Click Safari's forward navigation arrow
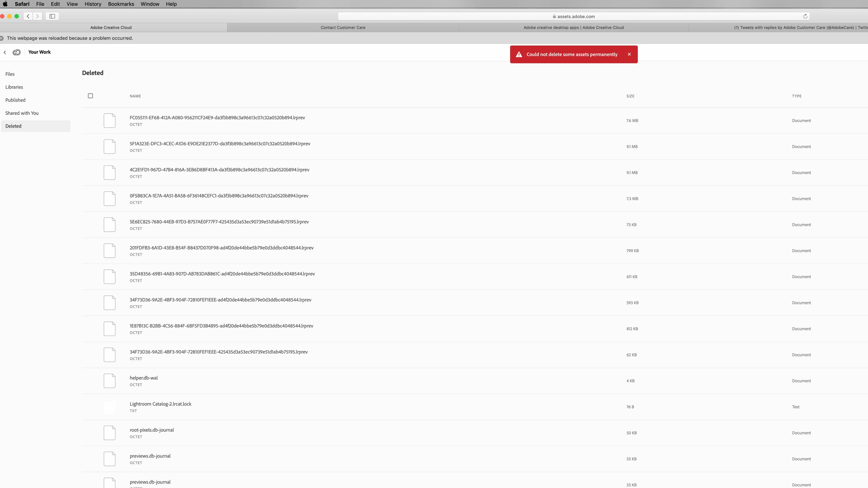The width and height of the screenshot is (868, 488). [x=37, y=16]
